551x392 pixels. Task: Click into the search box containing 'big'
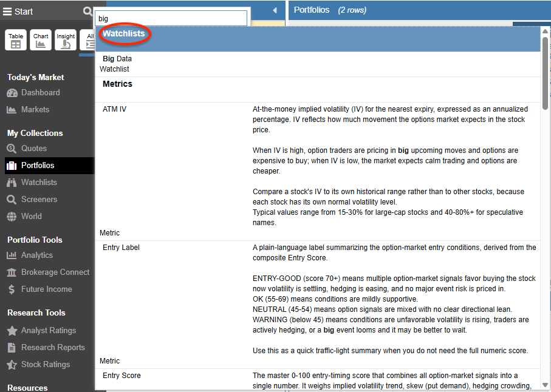click(171, 18)
